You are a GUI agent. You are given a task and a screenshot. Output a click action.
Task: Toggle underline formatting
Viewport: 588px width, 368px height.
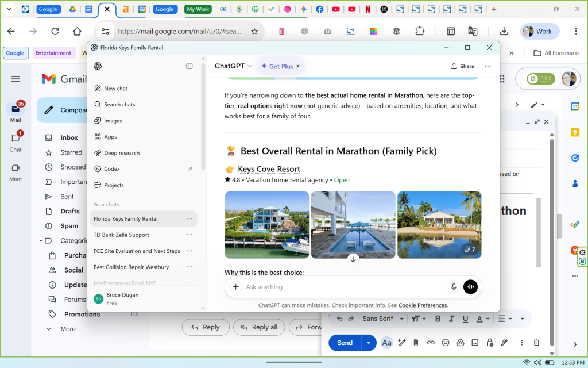point(466,318)
